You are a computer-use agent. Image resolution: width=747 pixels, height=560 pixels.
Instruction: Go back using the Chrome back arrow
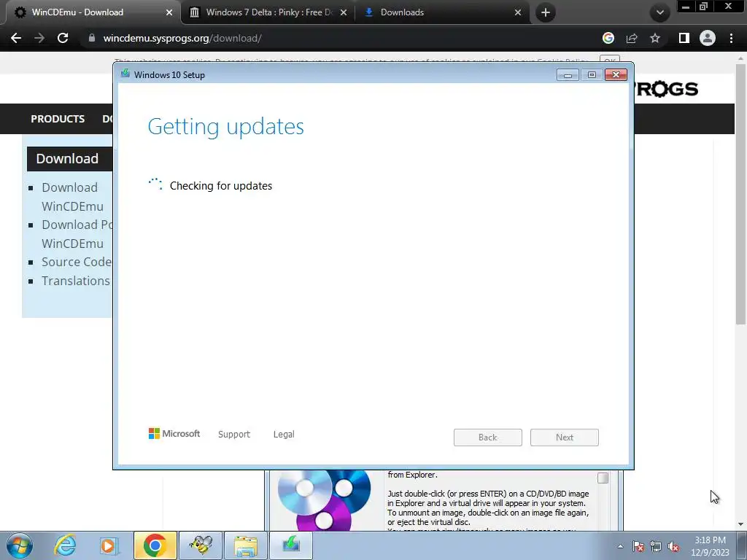(16, 38)
